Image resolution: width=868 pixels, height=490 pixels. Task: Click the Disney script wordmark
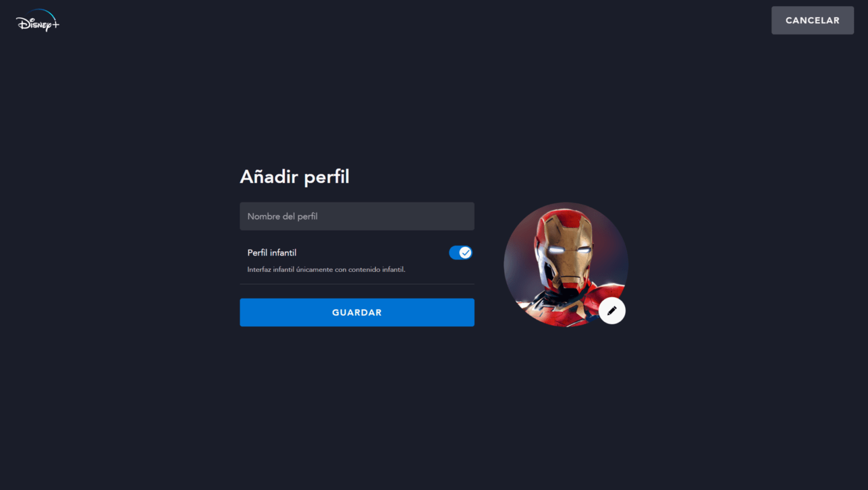[x=33, y=24]
